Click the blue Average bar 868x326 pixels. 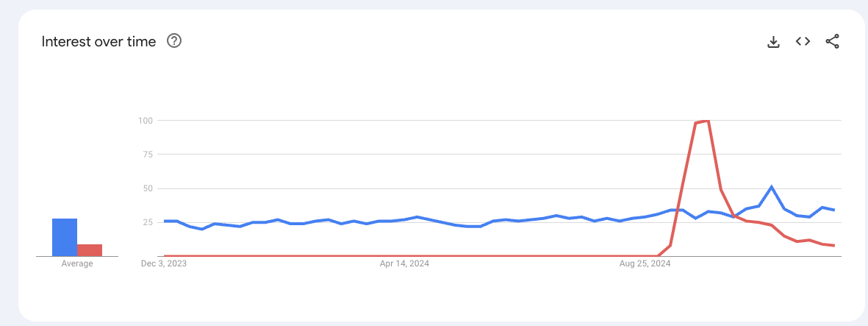pos(65,237)
